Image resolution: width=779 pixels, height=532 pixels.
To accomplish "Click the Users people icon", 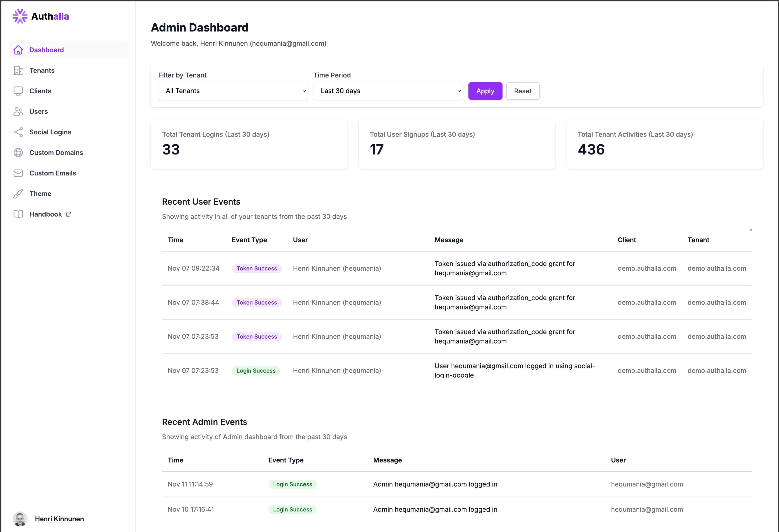I will 18,112.
